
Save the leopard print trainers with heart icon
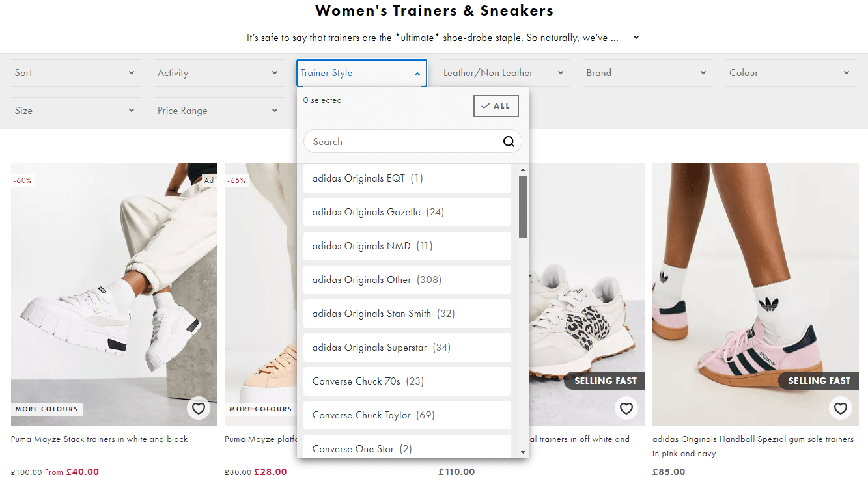626,409
